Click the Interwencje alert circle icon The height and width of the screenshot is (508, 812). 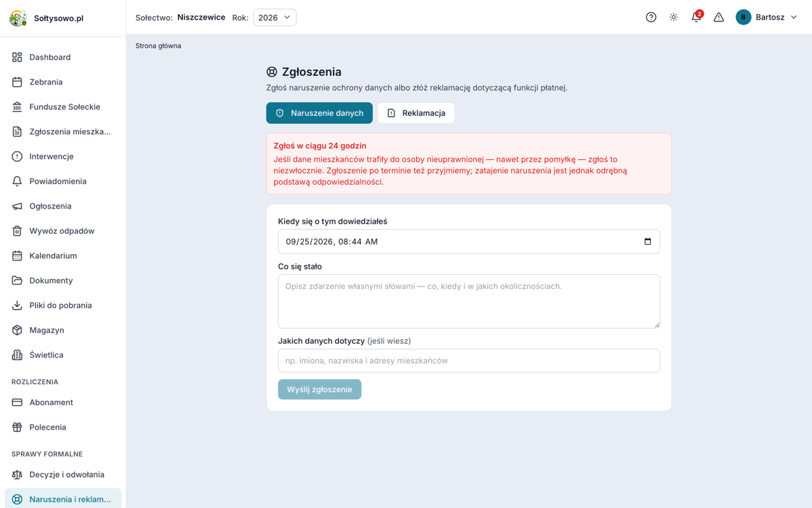(17, 156)
